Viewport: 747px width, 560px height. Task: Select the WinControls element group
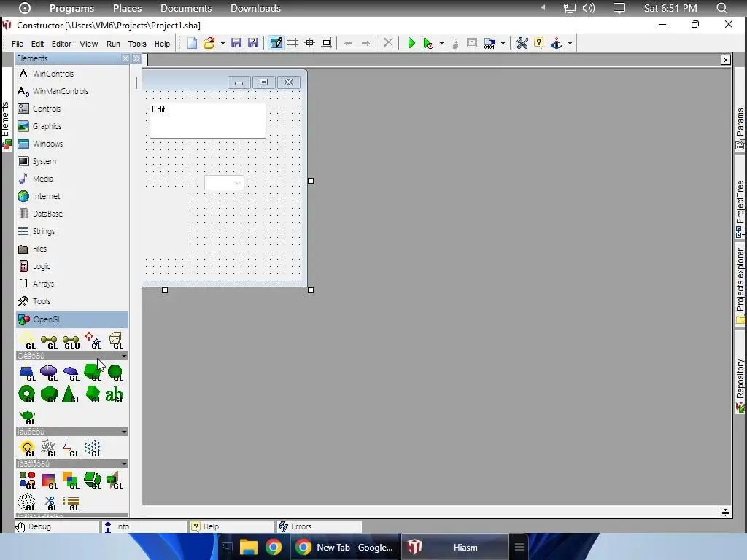click(72, 74)
